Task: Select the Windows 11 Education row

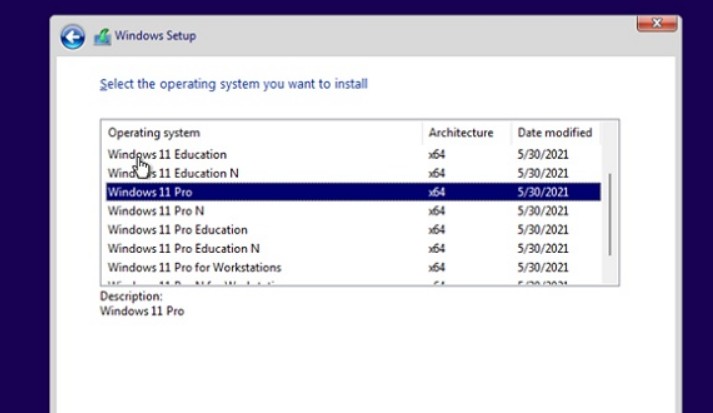Action: coord(353,155)
